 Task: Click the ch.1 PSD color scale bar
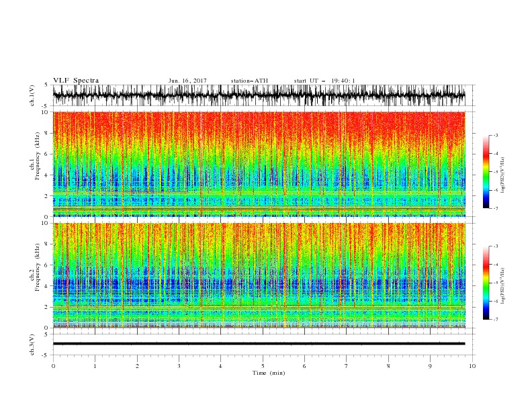pyautogui.click(x=486, y=172)
